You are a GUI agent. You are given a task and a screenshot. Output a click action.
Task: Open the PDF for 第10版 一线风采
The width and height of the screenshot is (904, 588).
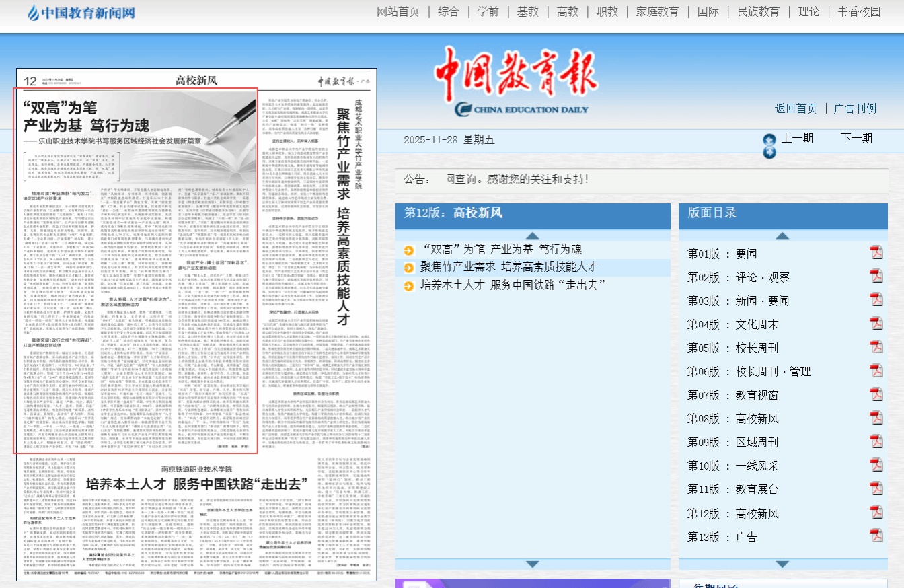[876, 466]
